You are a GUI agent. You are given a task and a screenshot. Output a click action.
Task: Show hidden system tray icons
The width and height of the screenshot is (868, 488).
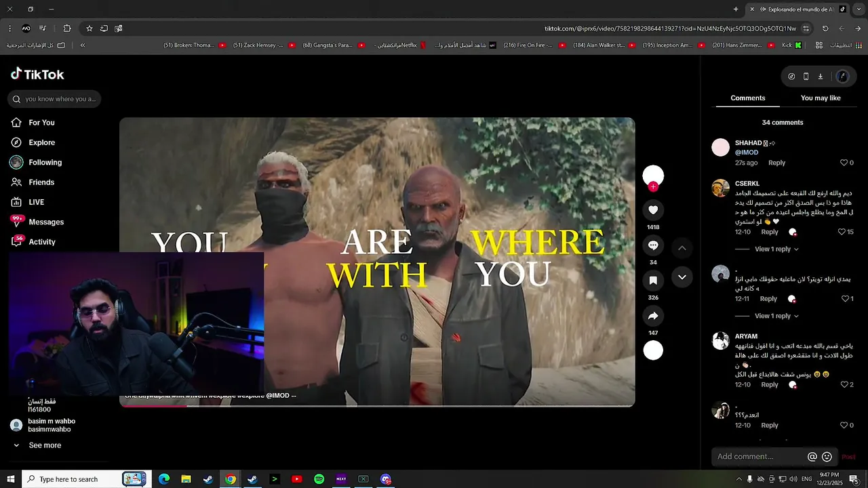tap(738, 479)
